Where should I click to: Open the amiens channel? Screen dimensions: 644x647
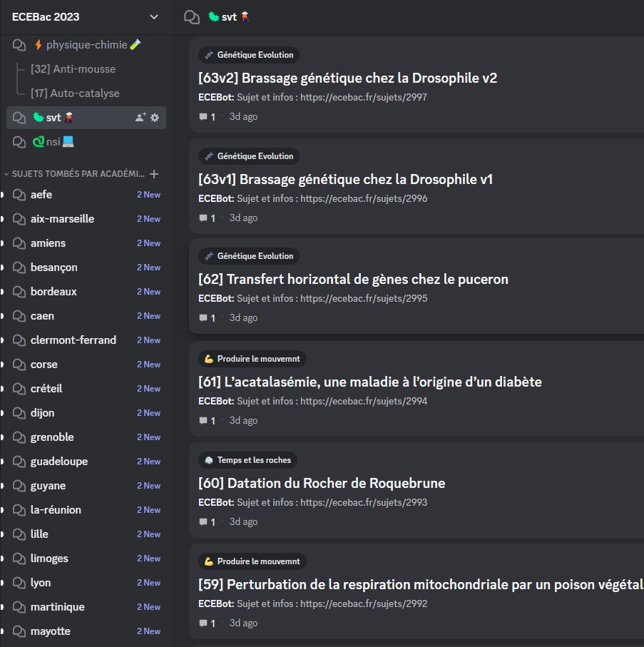coord(86,243)
